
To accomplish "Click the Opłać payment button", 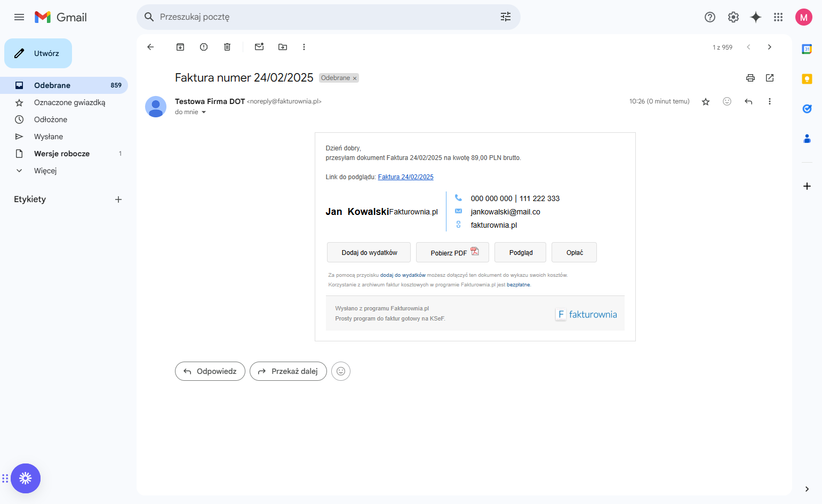I will [574, 252].
